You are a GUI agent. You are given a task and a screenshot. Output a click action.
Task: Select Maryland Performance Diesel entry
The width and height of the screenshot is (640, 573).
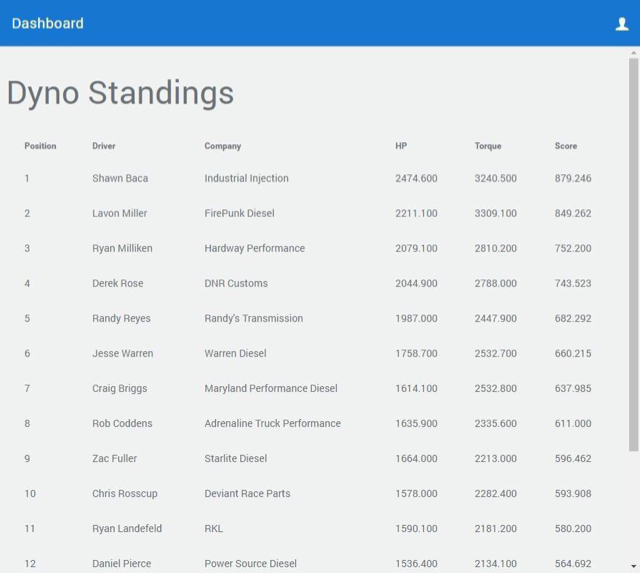(271, 389)
